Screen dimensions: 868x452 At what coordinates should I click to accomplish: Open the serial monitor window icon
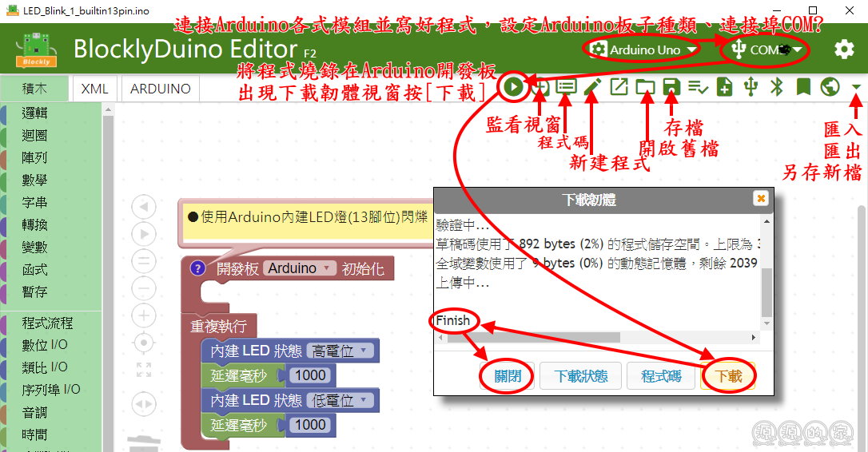click(540, 87)
